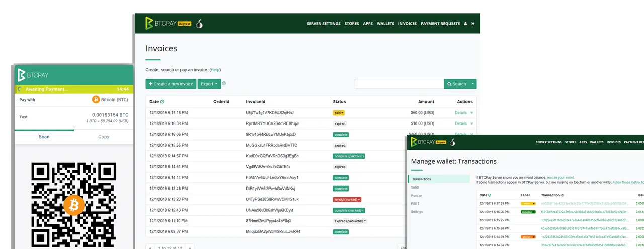Viewport: 644px width, 249px height.
Task: Click the help question mark beside Export
Action: (224, 84)
